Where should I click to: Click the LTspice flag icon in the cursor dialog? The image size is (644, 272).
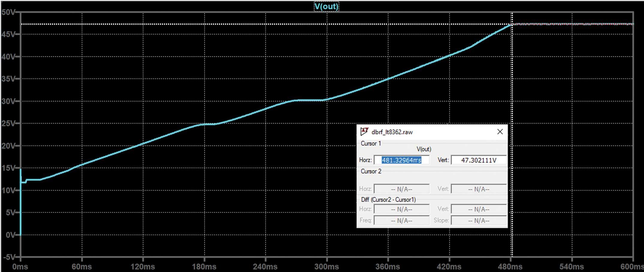coord(364,132)
